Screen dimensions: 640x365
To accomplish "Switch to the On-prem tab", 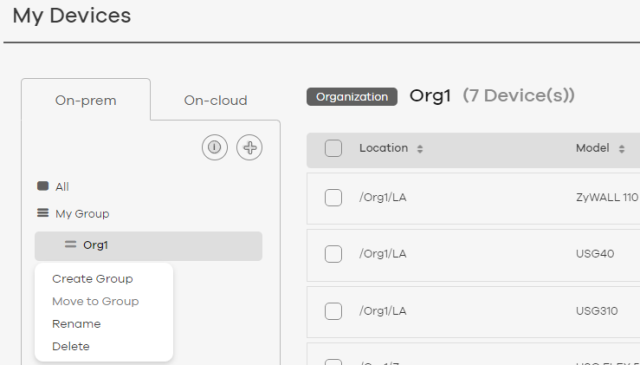I will pos(86,100).
